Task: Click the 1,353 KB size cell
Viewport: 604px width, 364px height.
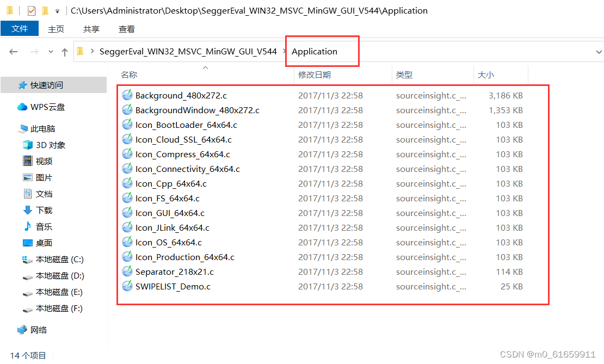Action: coord(506,110)
